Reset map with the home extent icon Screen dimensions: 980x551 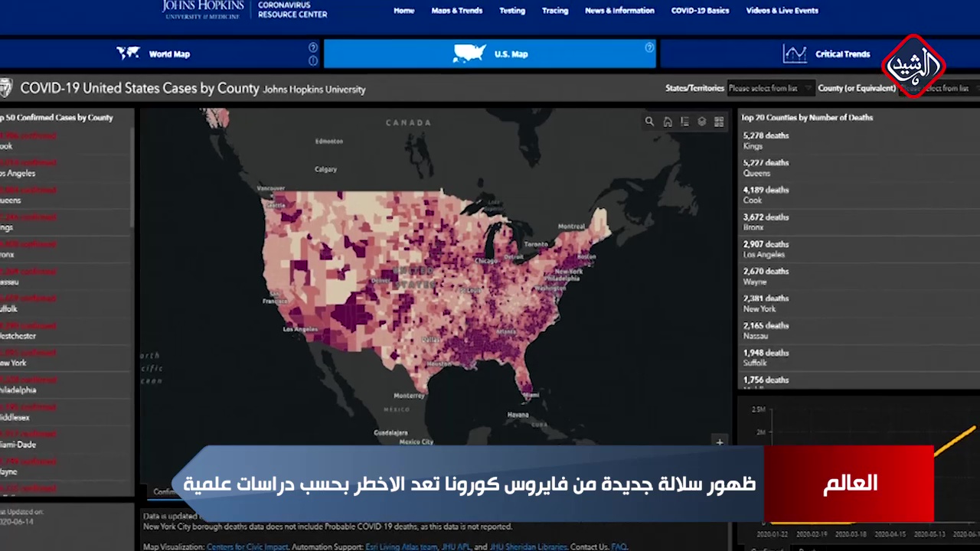[x=668, y=122]
